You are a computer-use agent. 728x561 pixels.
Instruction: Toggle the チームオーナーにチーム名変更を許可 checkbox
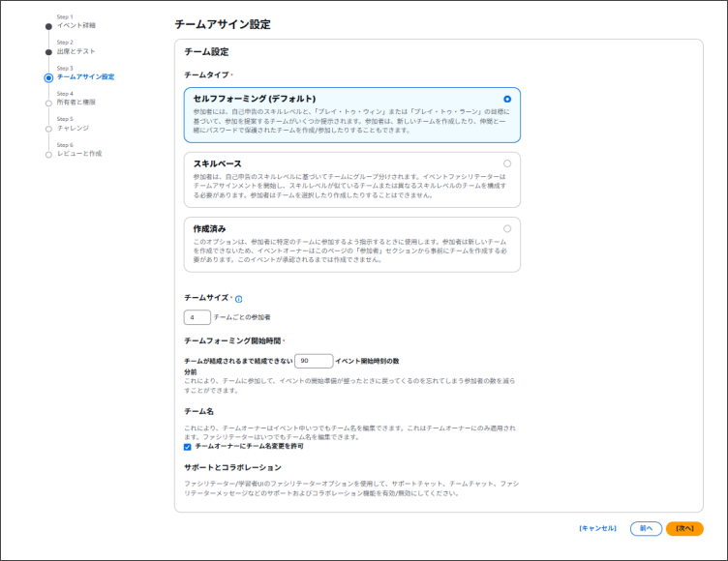[188, 447]
